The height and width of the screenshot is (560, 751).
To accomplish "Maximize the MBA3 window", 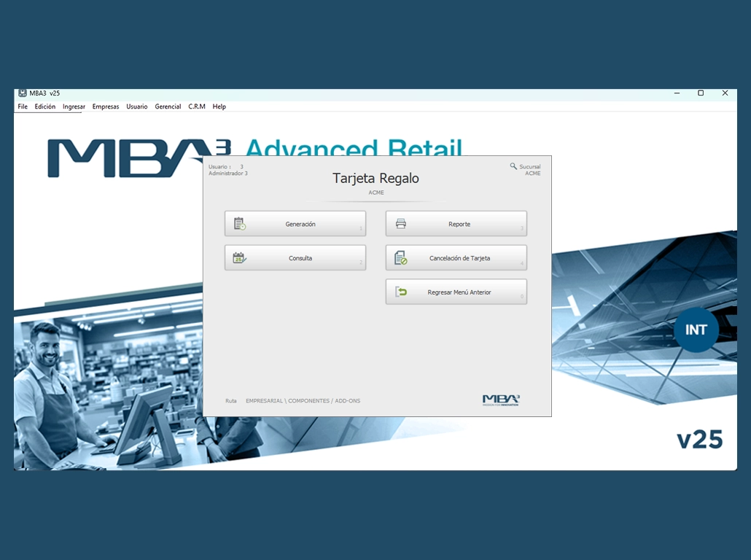I will [701, 93].
